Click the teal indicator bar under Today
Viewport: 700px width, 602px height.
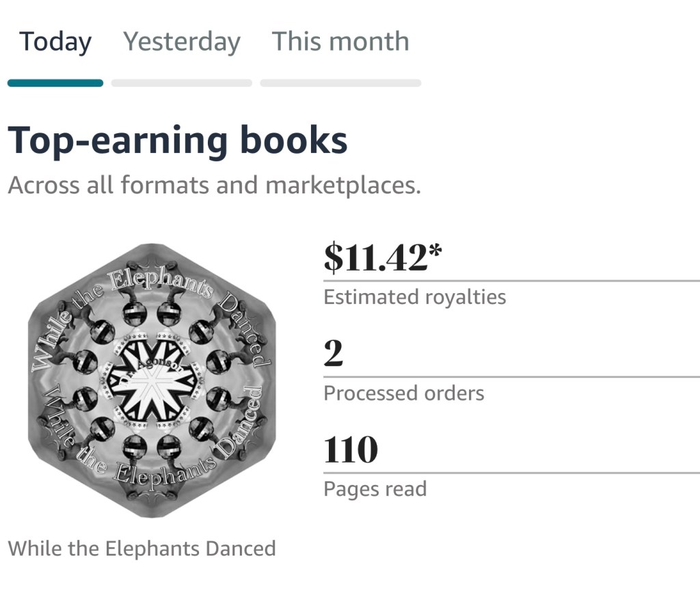point(55,83)
